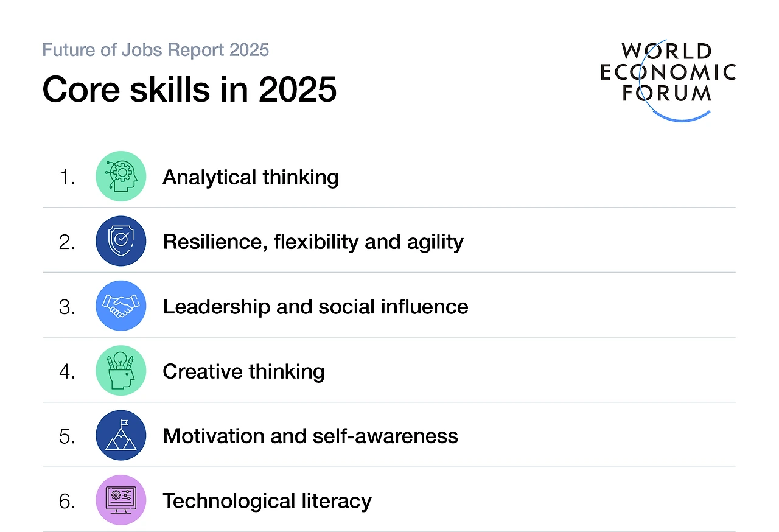Click the 'Core skills in 2025' heading

click(189, 90)
